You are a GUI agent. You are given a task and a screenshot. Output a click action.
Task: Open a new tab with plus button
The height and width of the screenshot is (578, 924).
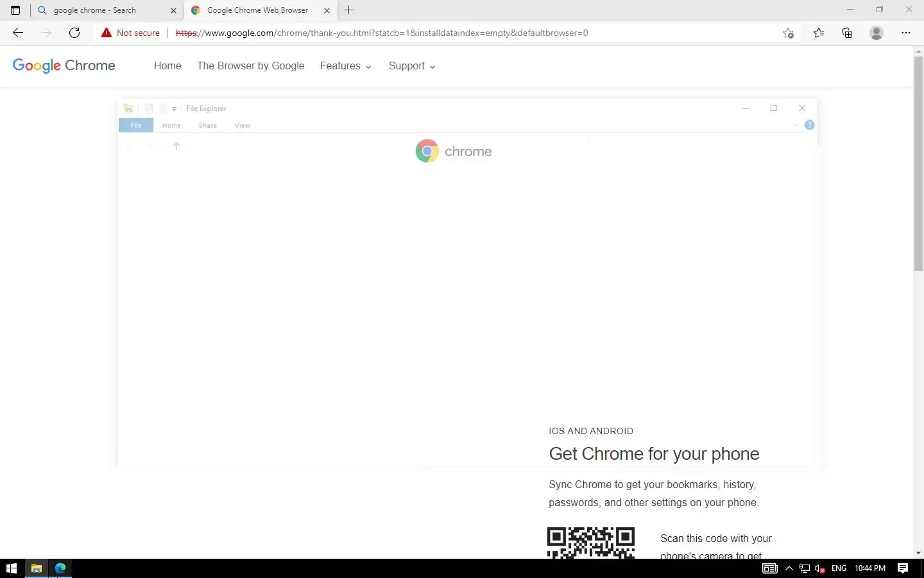click(349, 10)
